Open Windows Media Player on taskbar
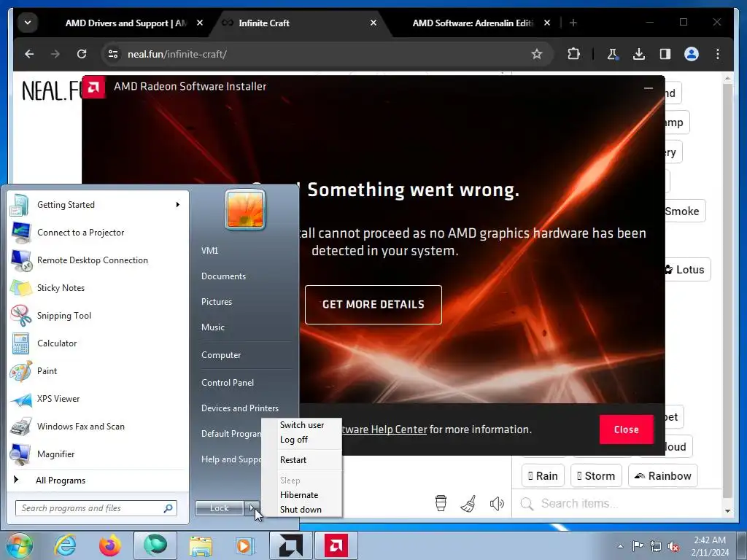Screen dimensions: 747x560 (245, 545)
